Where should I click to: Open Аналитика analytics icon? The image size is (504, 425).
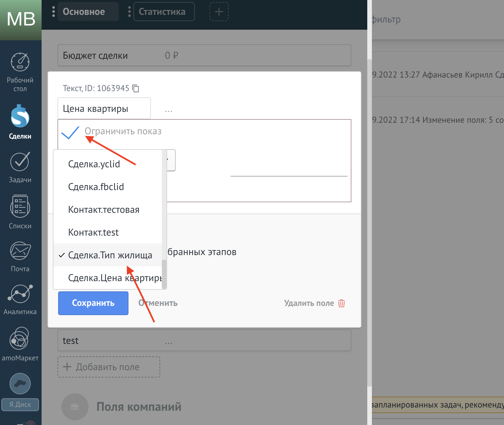(x=20, y=294)
